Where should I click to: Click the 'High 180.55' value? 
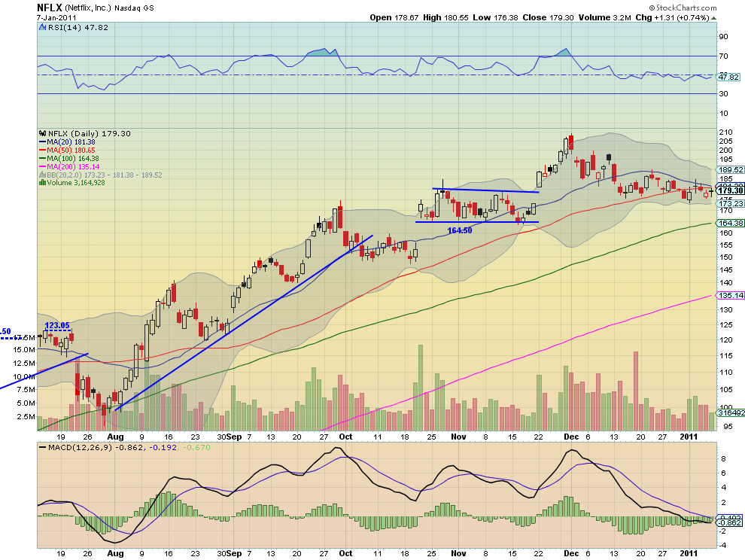point(445,17)
